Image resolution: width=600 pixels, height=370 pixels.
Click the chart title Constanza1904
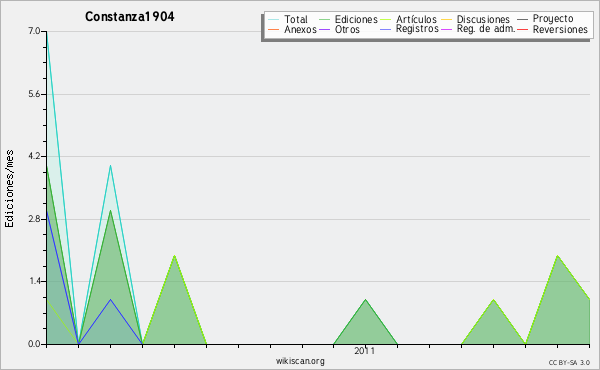(130, 17)
